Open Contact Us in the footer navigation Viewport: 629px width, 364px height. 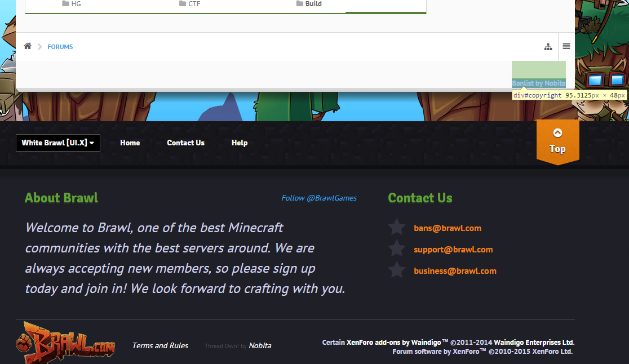185,143
